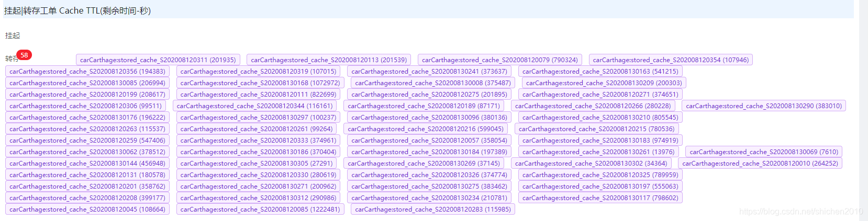Open tag S202008130234 (210781)

[429, 198]
